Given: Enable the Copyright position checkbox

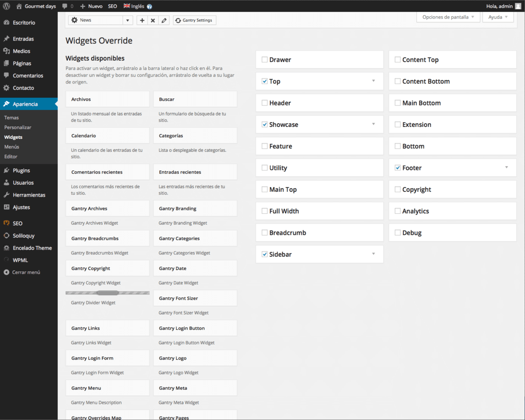Looking at the screenshot, I should (398, 189).
